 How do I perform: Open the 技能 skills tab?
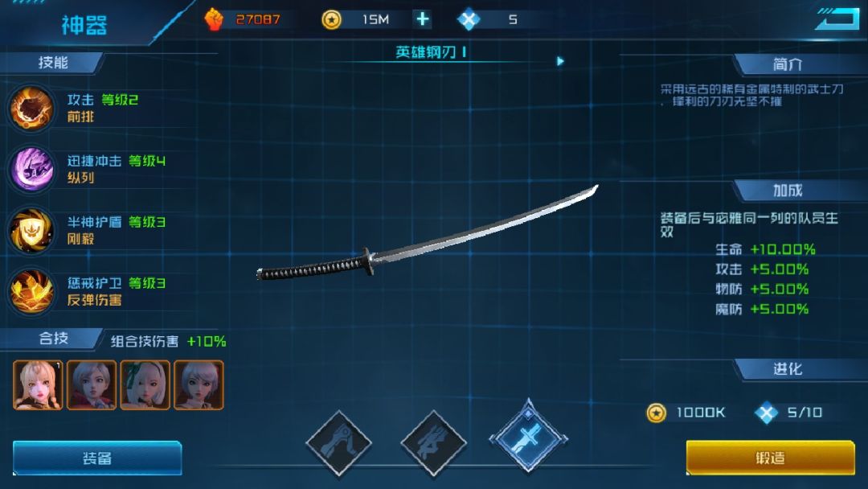[x=52, y=63]
